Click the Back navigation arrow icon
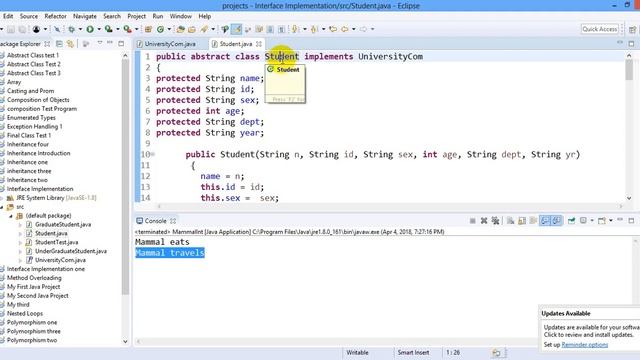The image size is (640, 360). pos(345,29)
